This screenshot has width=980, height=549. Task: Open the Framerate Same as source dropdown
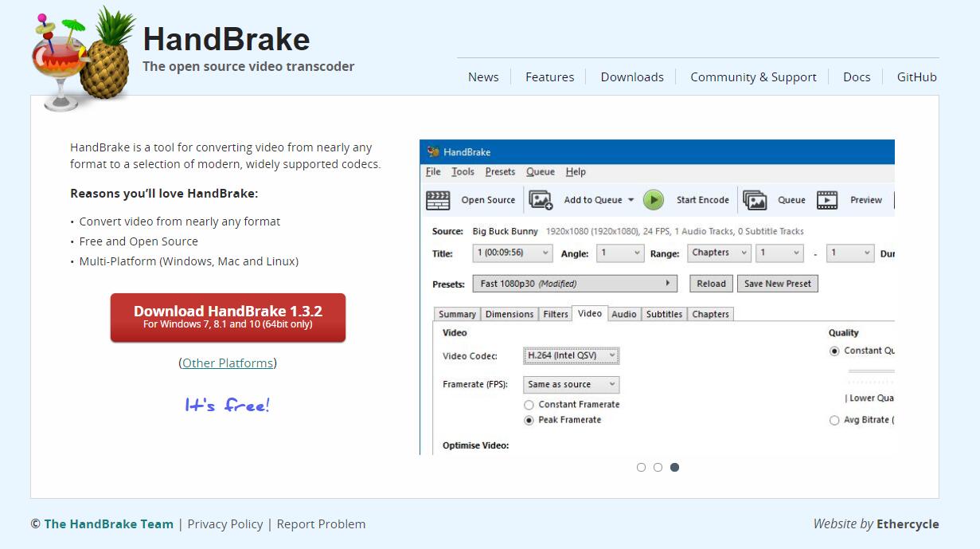tap(571, 384)
